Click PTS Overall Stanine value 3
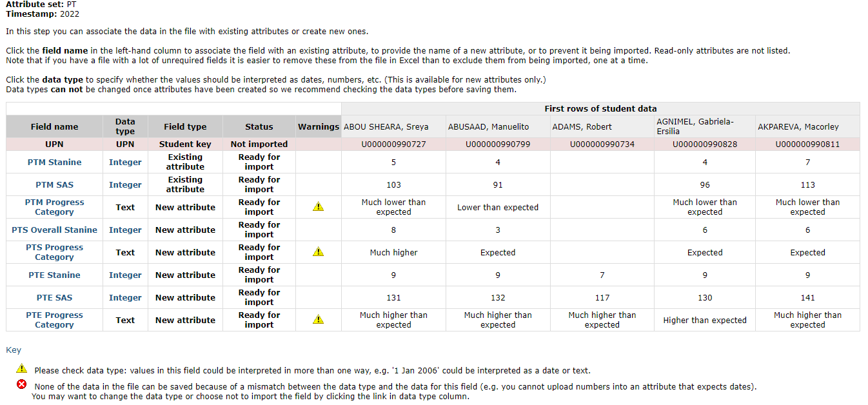This screenshot has width=868, height=405. point(498,230)
